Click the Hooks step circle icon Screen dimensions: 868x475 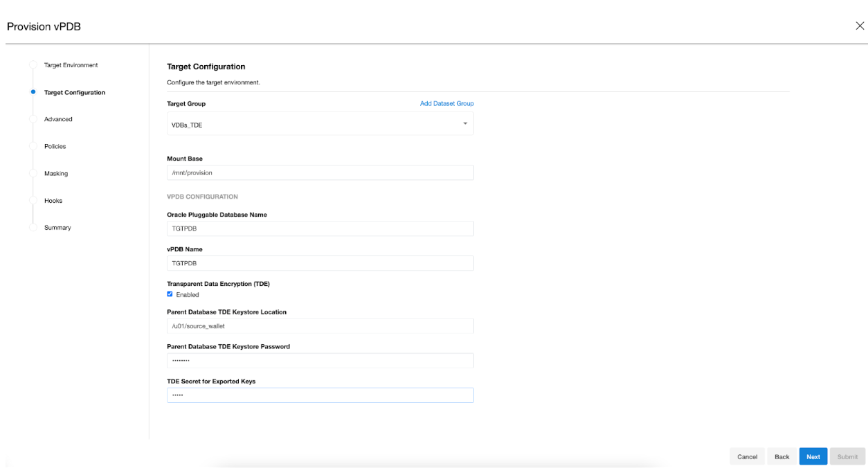coord(33,200)
